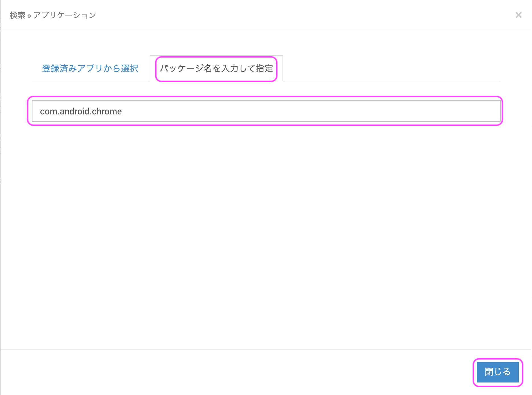Open the registered apps selection tab
Viewport: 532px width, 395px height.
[x=90, y=69]
